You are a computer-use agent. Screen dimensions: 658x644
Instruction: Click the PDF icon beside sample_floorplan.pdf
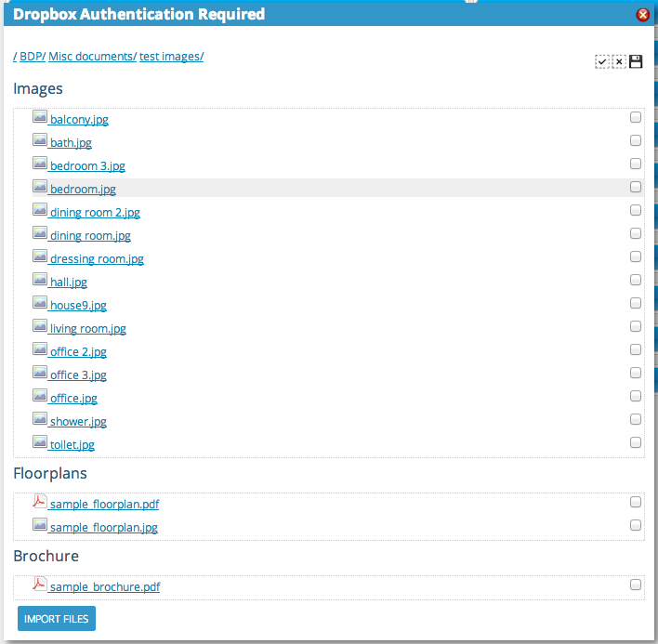click(x=40, y=502)
